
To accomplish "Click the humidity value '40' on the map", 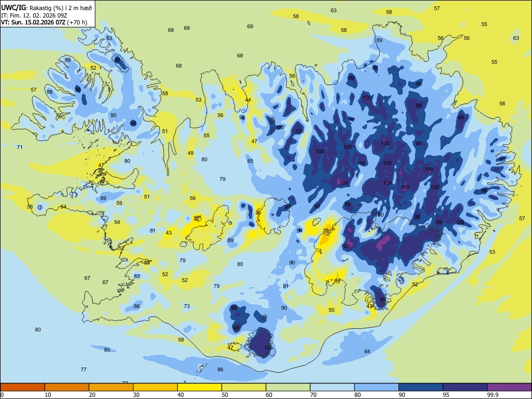I will (337, 280).
